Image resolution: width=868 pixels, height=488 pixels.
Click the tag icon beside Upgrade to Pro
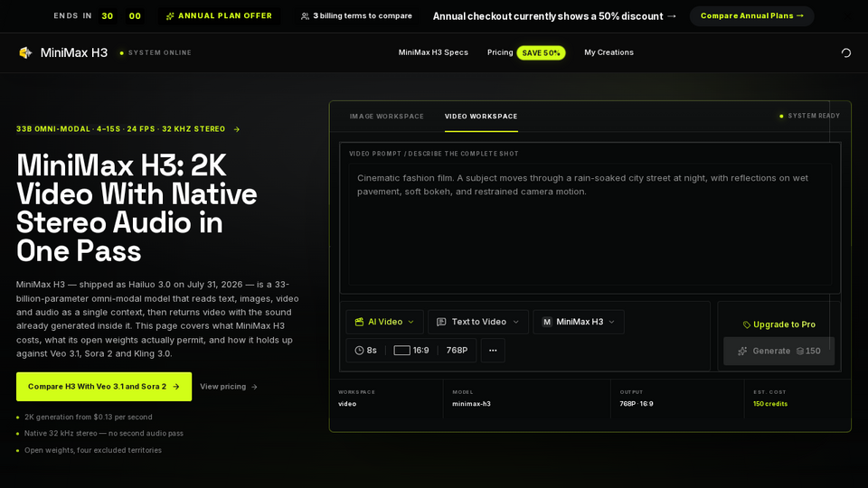pos(746,324)
